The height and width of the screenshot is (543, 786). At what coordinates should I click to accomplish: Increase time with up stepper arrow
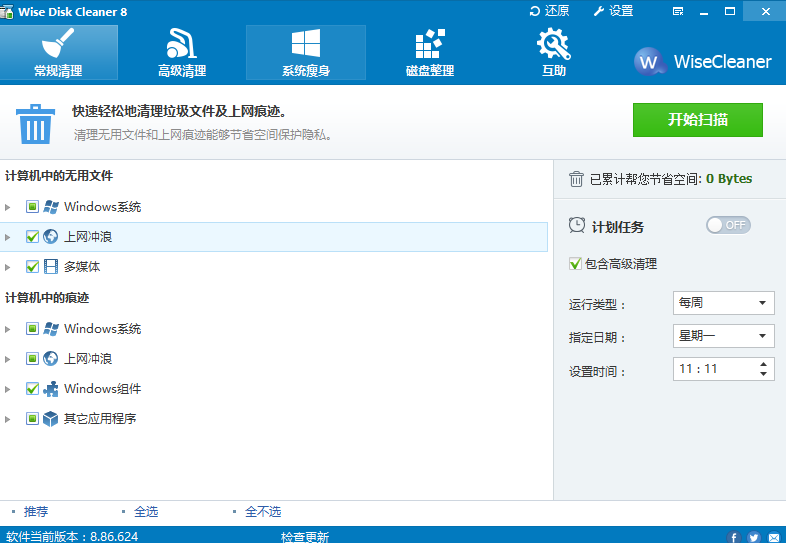tap(763, 364)
